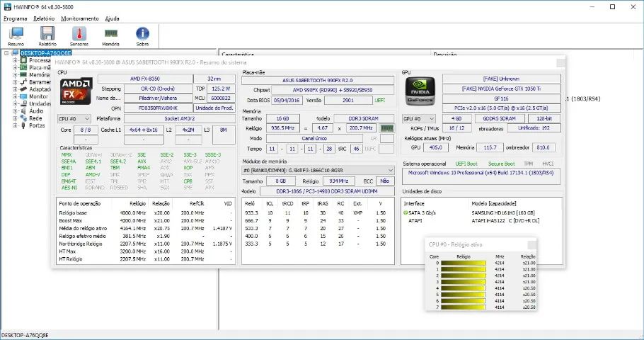Click the UEFI Boot label
The image size is (644, 340).
pyautogui.click(x=466, y=164)
